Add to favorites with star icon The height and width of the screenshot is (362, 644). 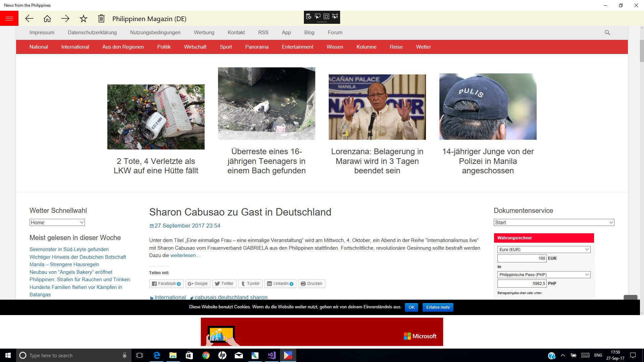84,19
